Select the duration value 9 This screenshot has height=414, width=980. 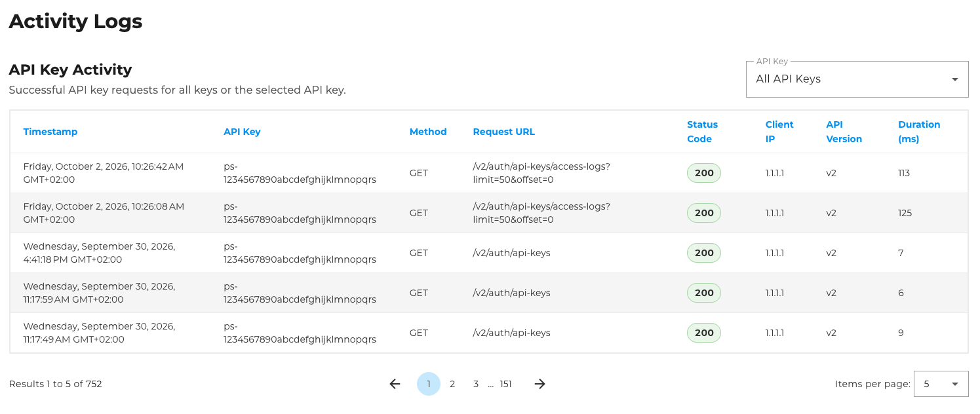click(x=901, y=333)
